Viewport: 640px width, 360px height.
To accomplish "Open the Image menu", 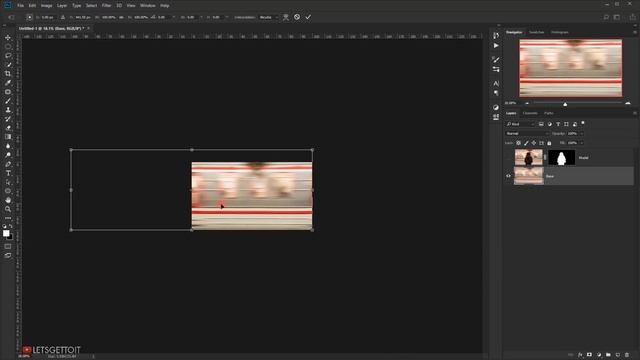I will (47, 6).
